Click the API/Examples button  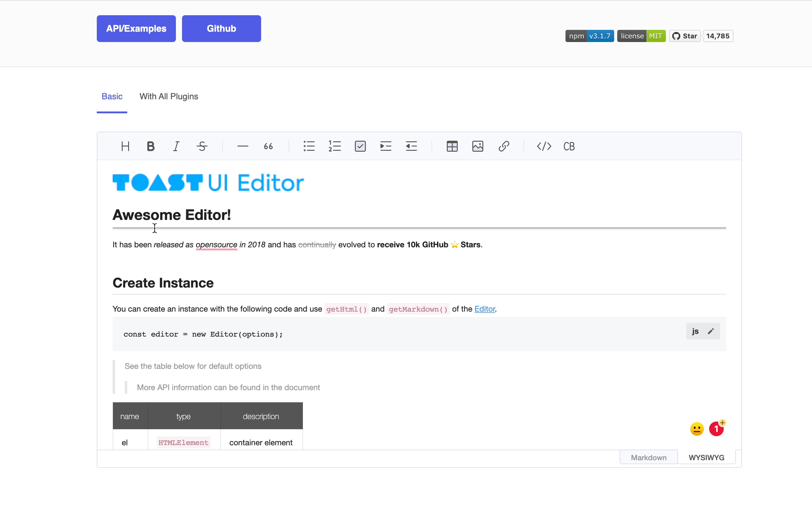[136, 28]
